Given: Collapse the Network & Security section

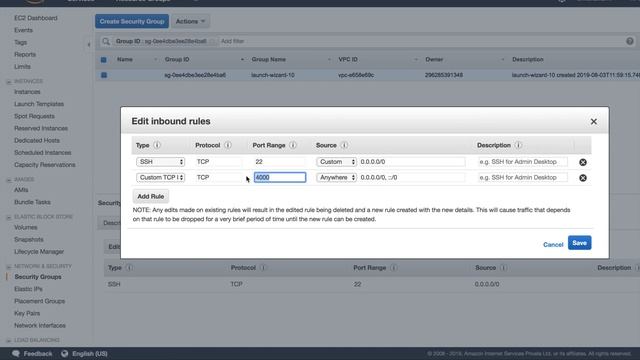Looking at the screenshot, I should coord(9,267).
